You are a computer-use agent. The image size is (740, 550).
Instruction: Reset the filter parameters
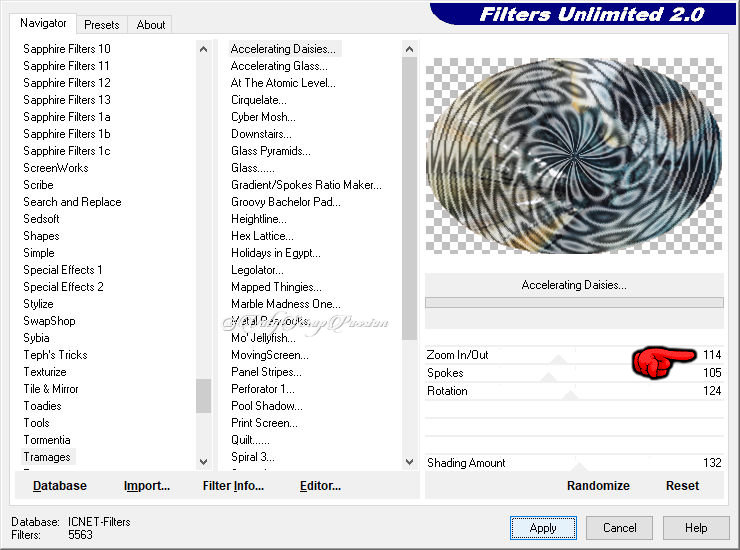(682, 486)
